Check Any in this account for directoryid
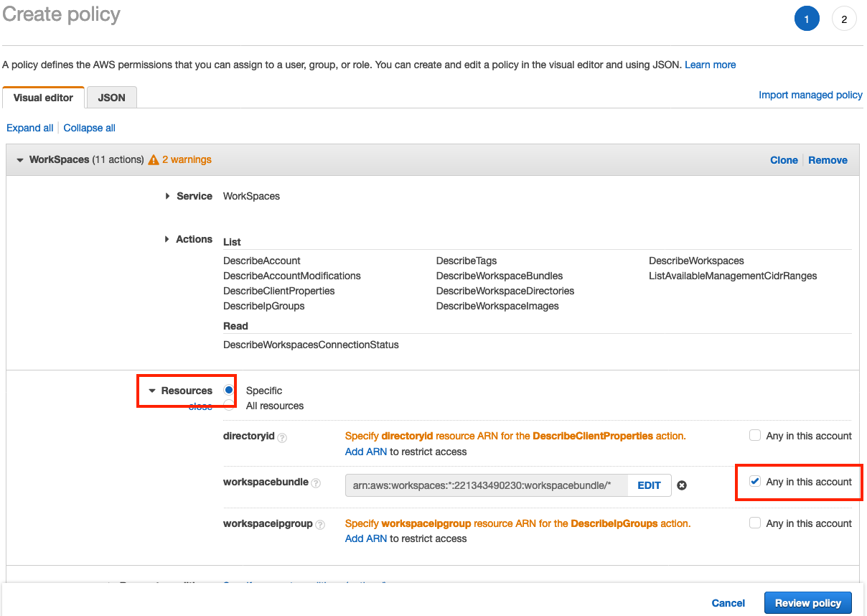Screen dimensions: 867x616 point(754,435)
